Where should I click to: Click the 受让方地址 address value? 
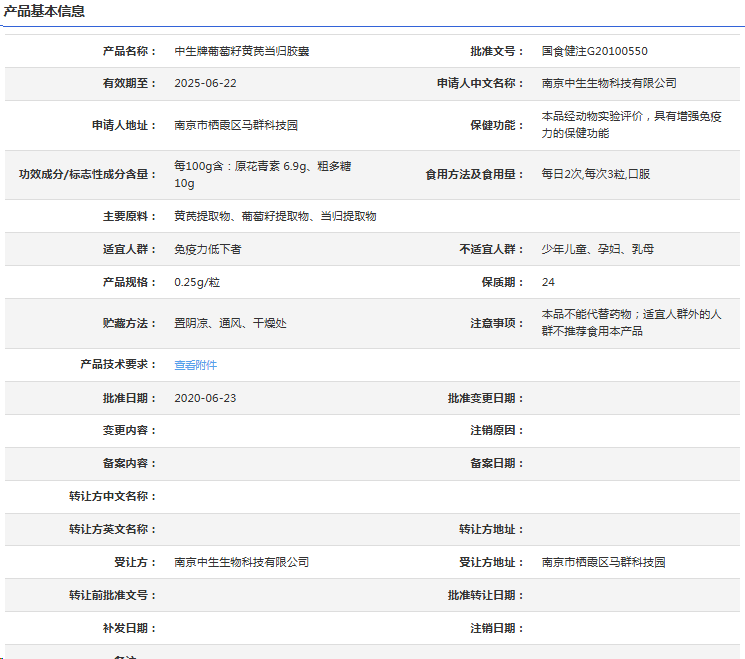[603, 562]
